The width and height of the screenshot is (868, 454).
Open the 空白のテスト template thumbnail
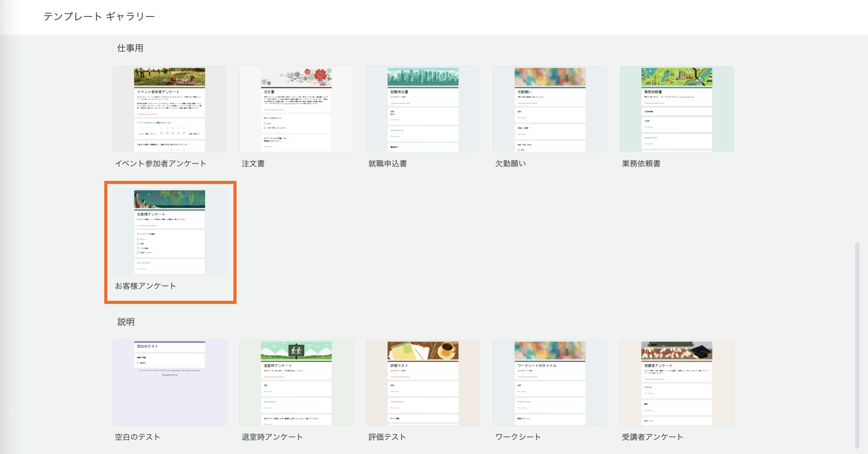click(170, 383)
